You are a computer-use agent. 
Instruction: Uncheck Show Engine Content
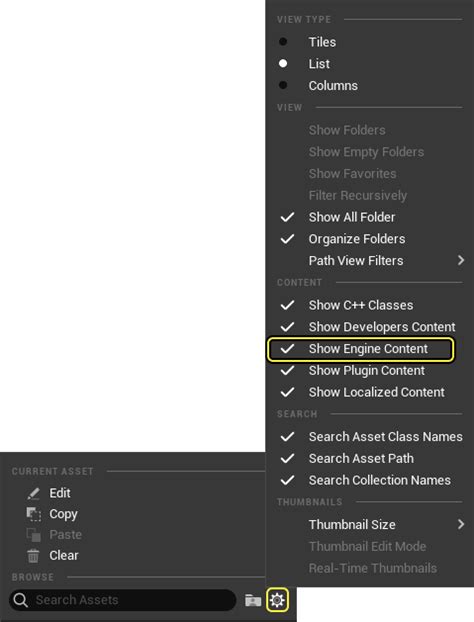click(x=360, y=349)
